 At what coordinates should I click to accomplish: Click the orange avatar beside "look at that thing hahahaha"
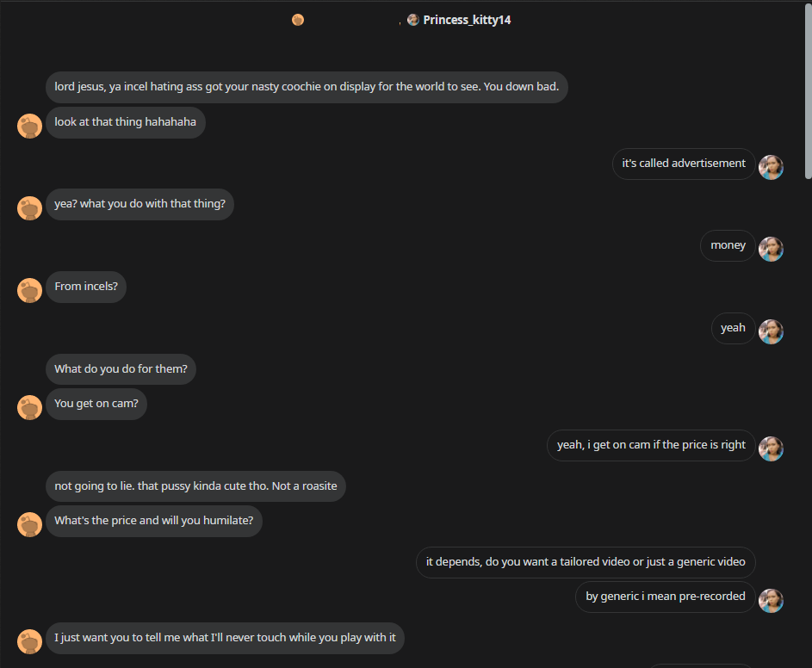tap(29, 126)
